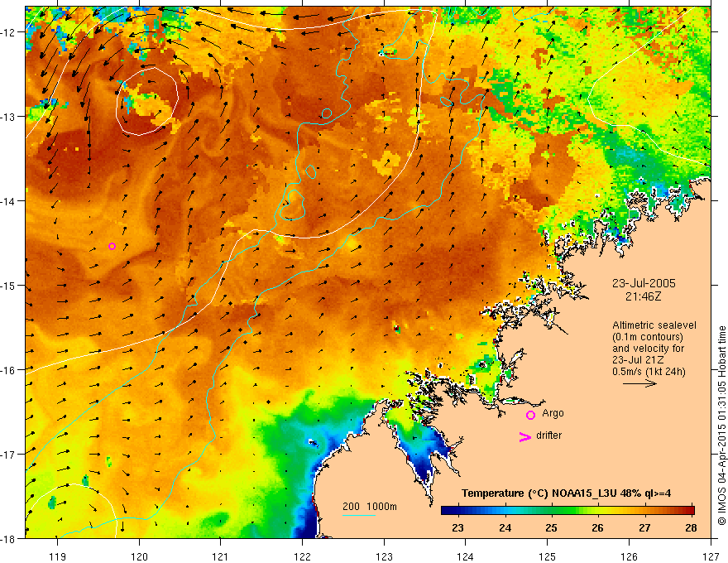Click the longitude axis label '126'

coord(629,556)
